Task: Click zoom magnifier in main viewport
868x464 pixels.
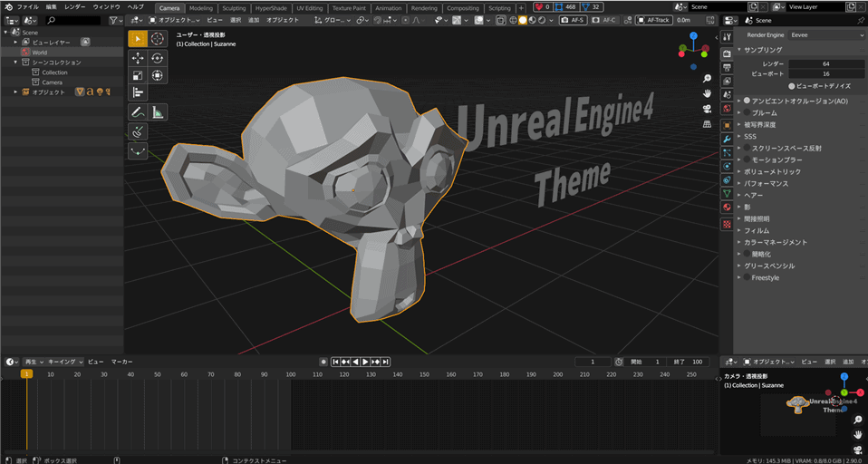Action: tap(707, 78)
